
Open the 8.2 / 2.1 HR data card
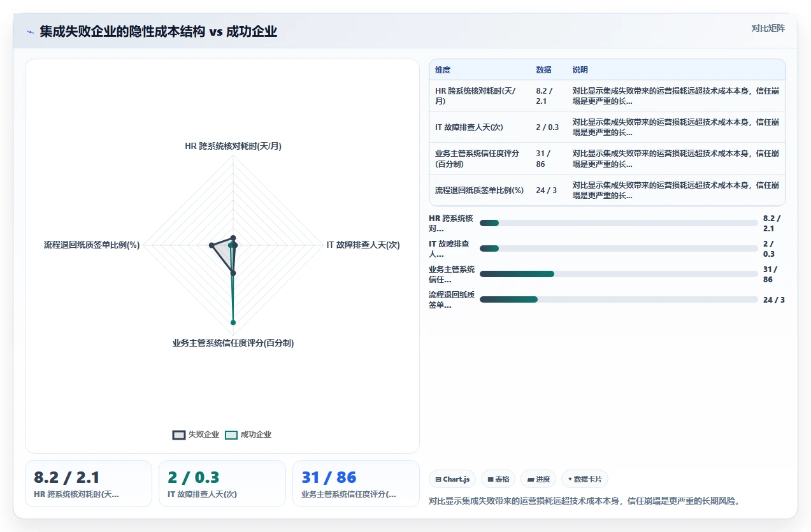(x=89, y=484)
